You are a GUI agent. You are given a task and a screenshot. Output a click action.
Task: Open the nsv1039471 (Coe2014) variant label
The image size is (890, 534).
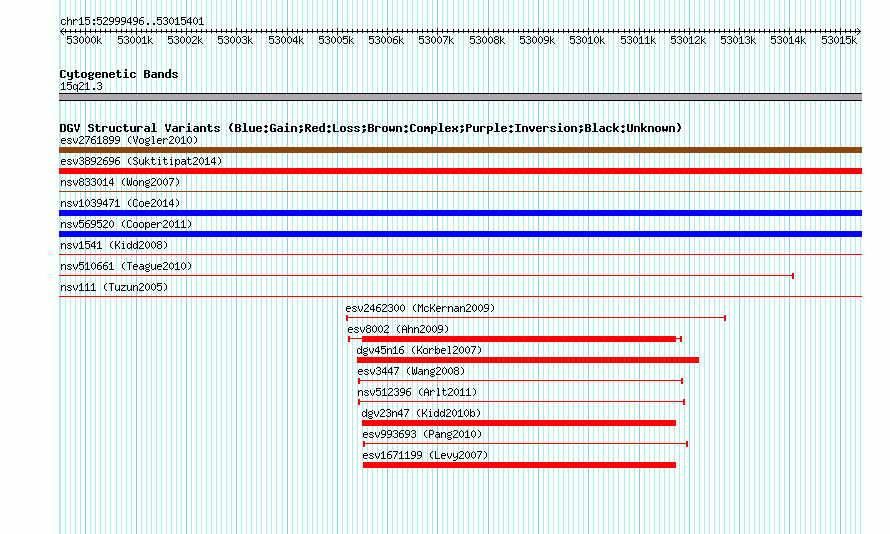pos(120,203)
